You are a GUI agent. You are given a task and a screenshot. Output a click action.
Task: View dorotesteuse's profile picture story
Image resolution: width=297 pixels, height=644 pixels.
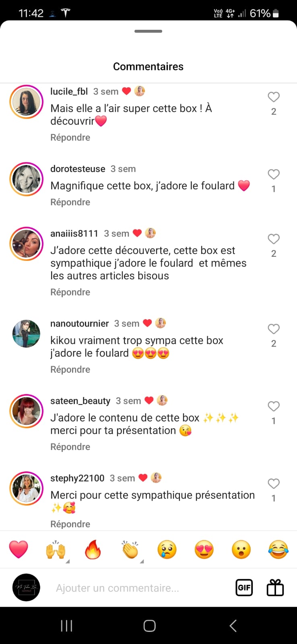pyautogui.click(x=26, y=179)
